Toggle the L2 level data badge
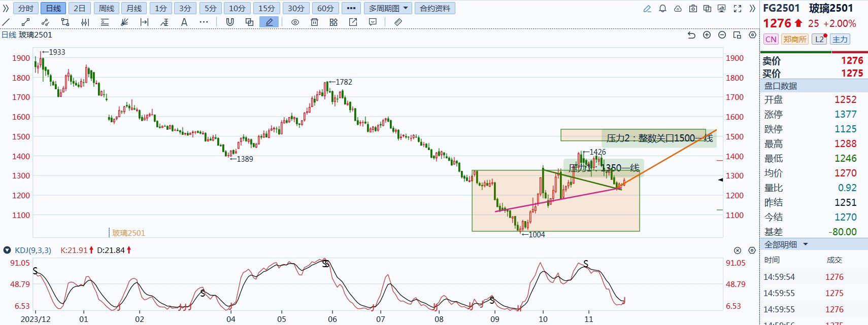868x325 pixels. (x=819, y=39)
